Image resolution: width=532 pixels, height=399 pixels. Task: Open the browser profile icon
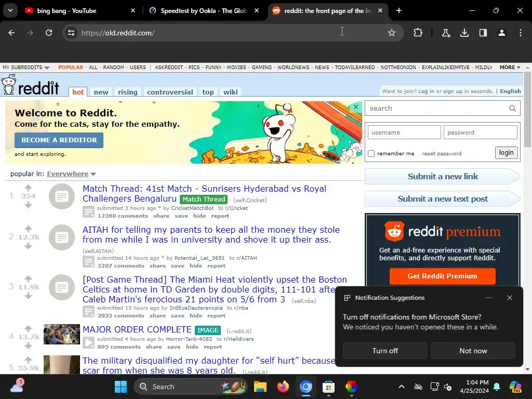click(502, 33)
